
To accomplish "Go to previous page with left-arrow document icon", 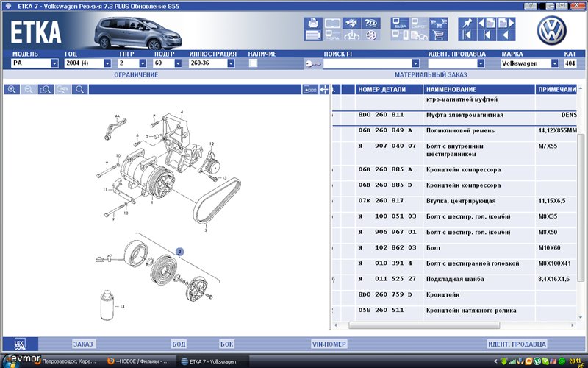I will click(487, 24).
